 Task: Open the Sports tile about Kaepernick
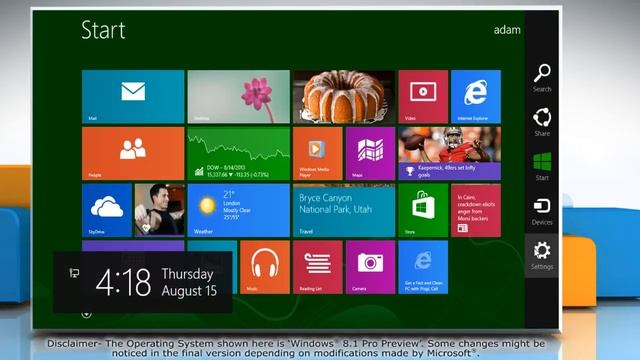tap(449, 153)
